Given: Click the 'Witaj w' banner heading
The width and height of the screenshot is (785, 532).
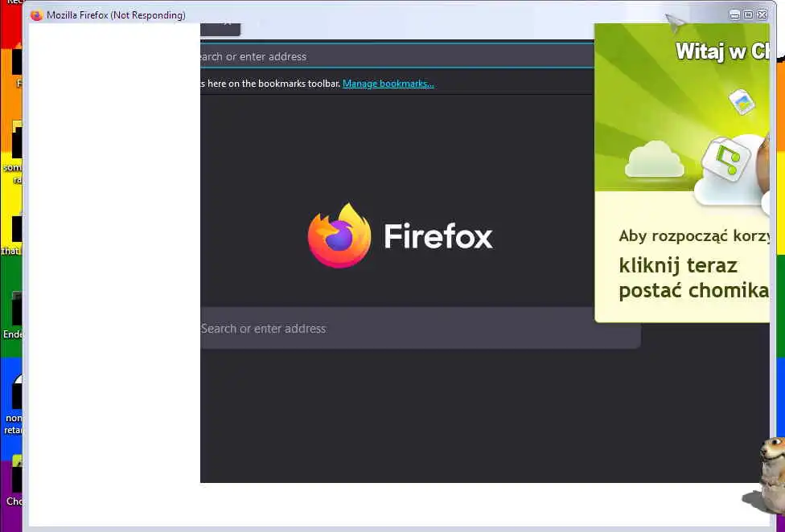Looking at the screenshot, I should (x=721, y=51).
